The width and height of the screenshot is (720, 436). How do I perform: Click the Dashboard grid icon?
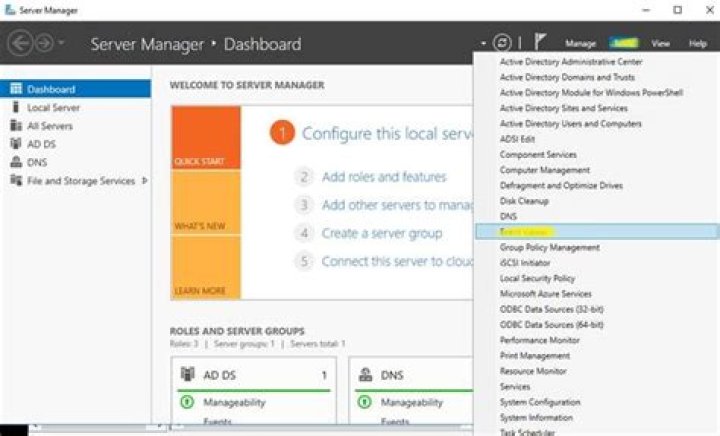(16, 88)
